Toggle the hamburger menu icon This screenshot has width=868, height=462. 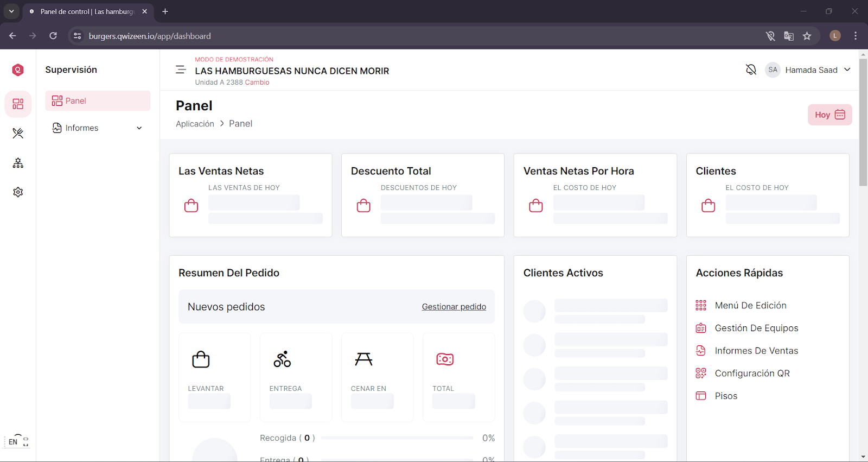pos(181,69)
